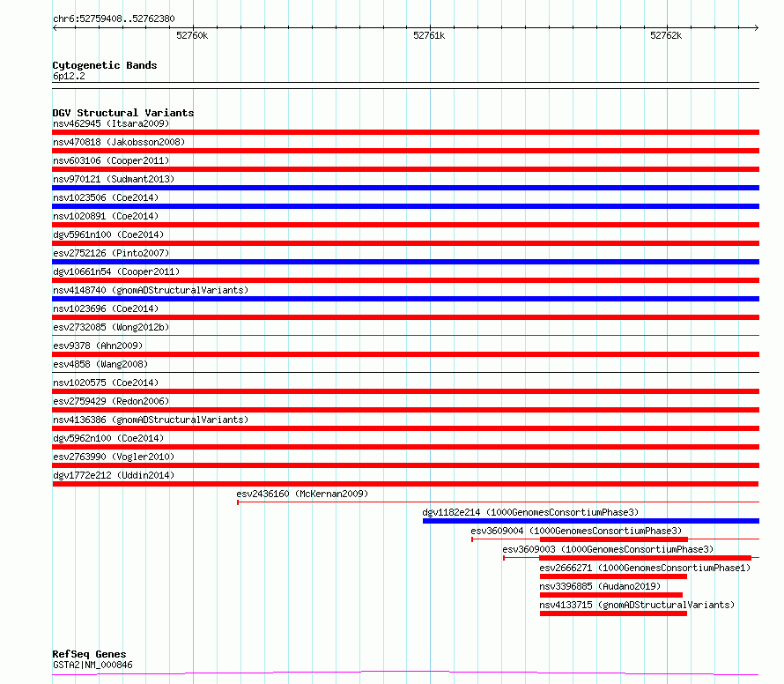Click the 52761k ruler tick label
Image resolution: width=784 pixels, height=684 pixels.
tap(429, 35)
